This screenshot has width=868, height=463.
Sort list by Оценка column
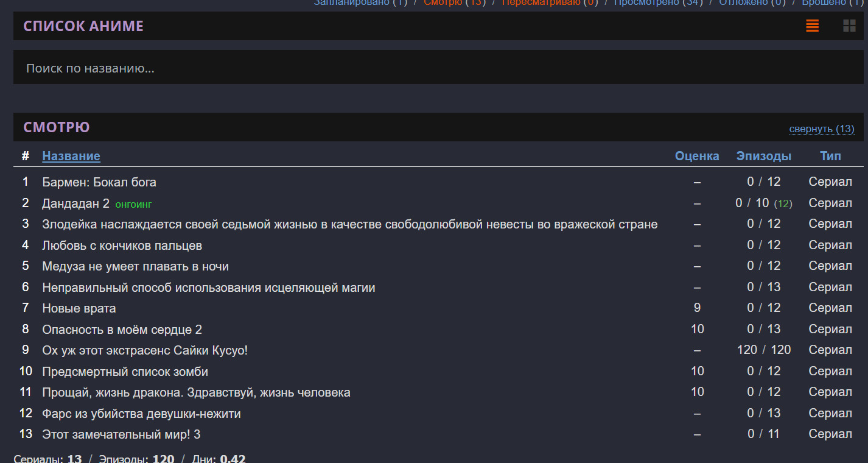(697, 156)
